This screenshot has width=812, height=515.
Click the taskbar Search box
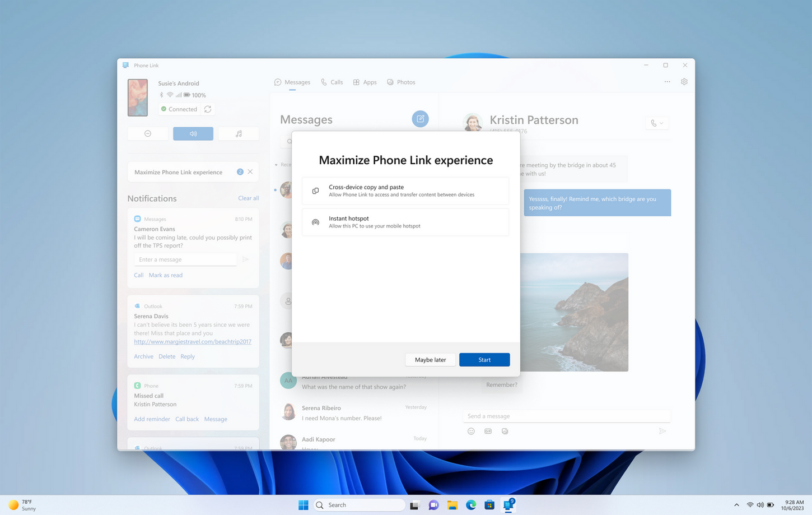tap(359, 505)
